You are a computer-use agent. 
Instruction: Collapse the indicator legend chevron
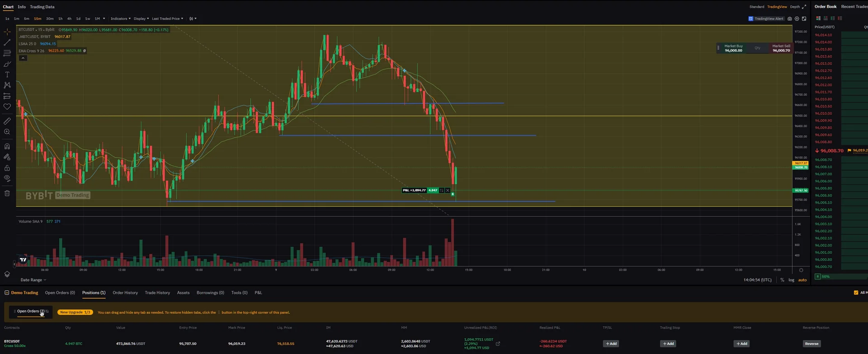(23, 58)
